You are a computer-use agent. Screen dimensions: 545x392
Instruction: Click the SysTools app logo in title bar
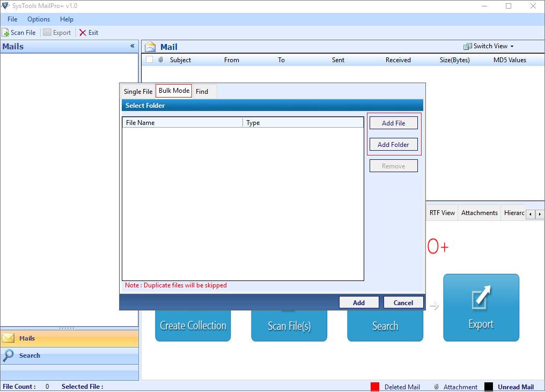pyautogui.click(x=5, y=5)
